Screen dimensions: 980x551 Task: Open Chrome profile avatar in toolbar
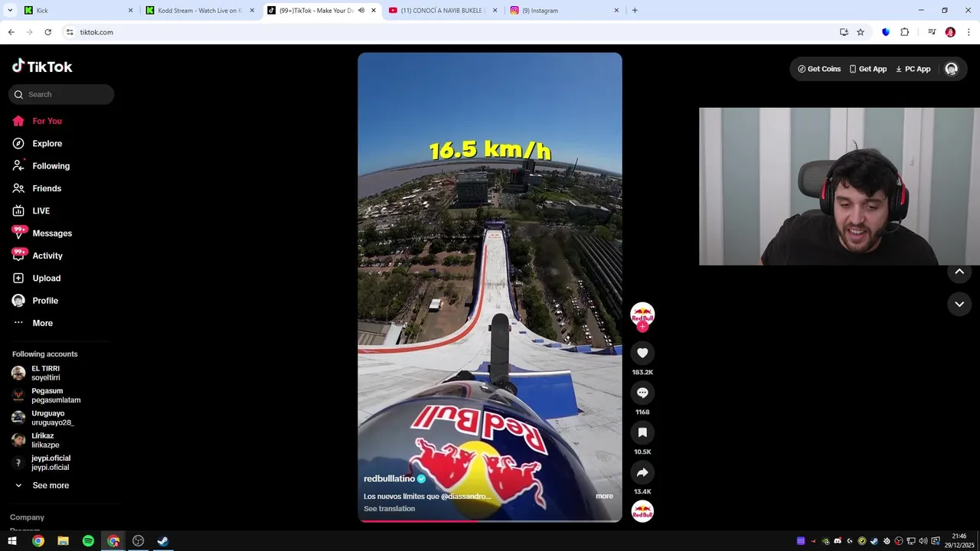pyautogui.click(x=950, y=32)
